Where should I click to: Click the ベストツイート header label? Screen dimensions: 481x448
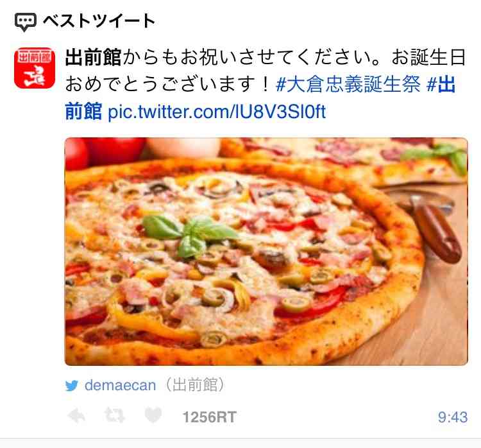point(99,21)
